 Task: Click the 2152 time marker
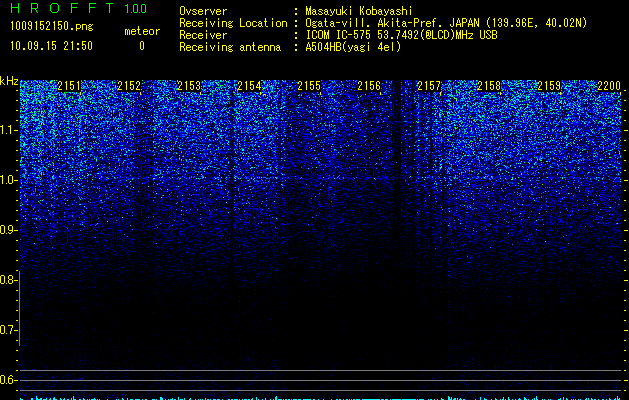click(x=129, y=86)
